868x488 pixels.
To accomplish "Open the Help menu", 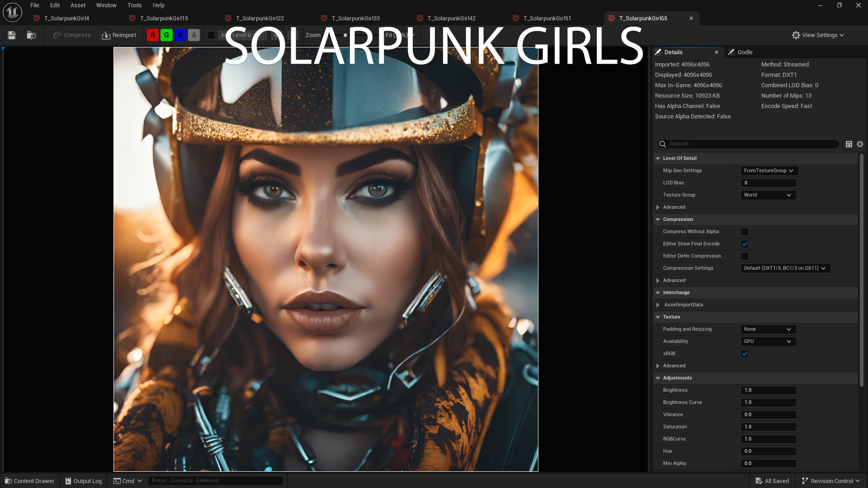I will 159,5.
